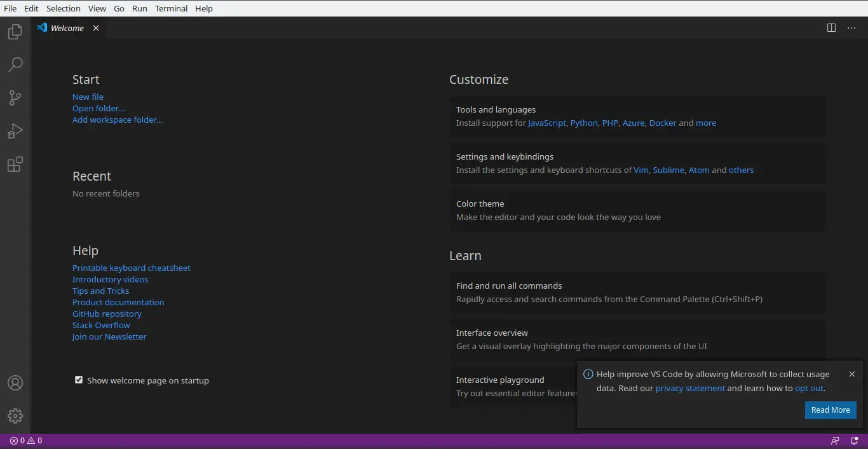Open the Run menu
868x449 pixels.
coord(140,8)
